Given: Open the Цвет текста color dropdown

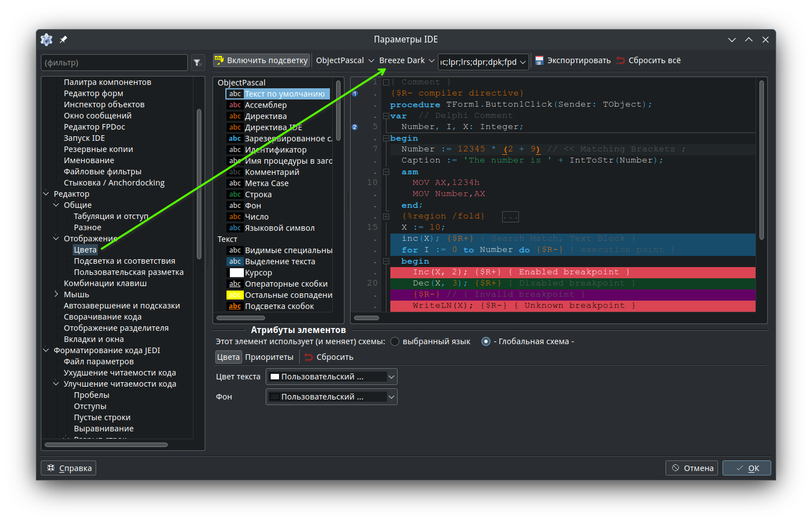Looking at the screenshot, I should pos(331,377).
